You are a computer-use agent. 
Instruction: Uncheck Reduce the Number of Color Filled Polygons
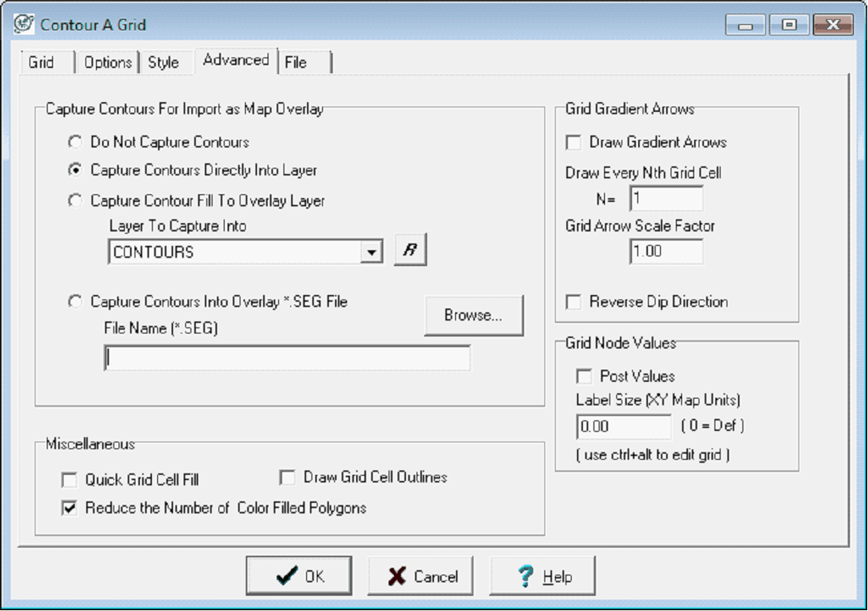(70, 509)
